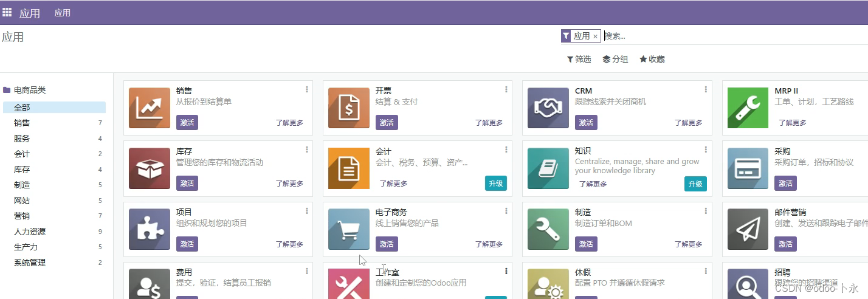Select the 销售 category in sidebar
868x299 pixels.
(x=54, y=123)
